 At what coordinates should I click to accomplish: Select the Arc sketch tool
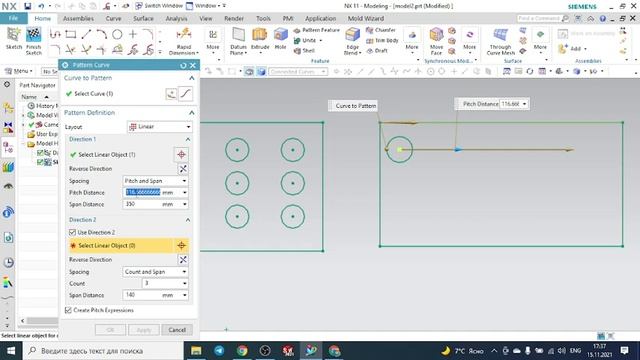(102, 34)
